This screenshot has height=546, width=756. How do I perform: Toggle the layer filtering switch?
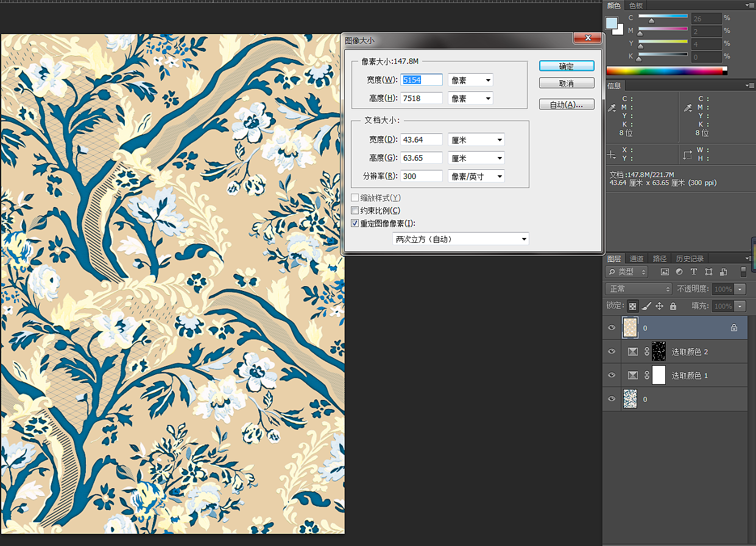pyautogui.click(x=743, y=272)
